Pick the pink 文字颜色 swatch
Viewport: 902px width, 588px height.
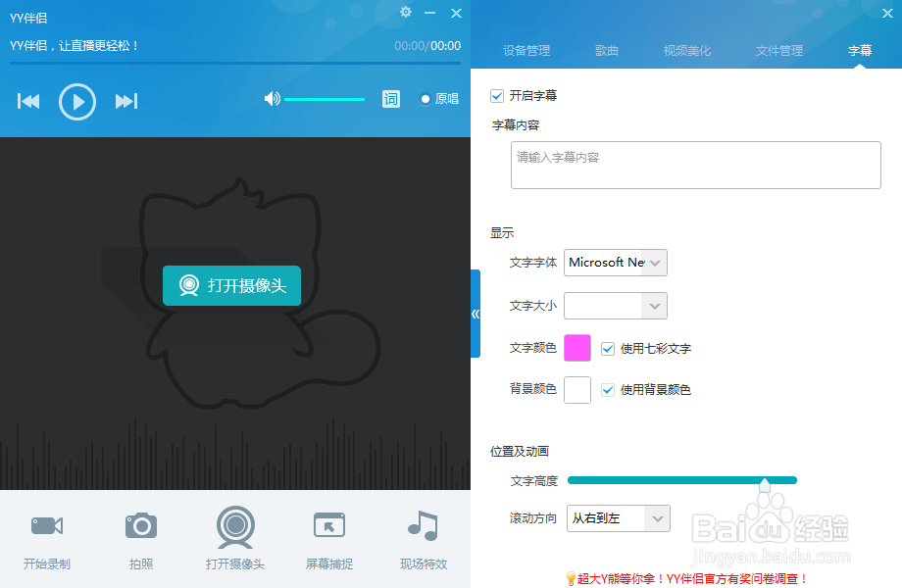[x=576, y=348]
